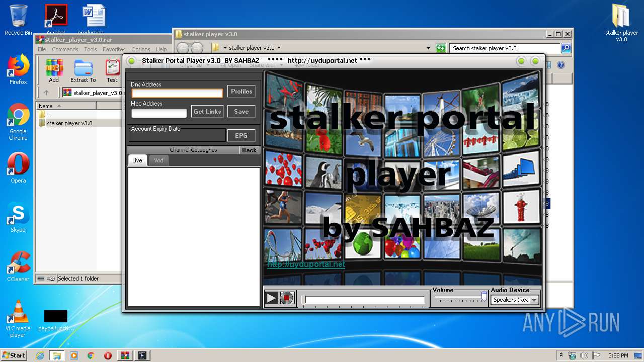Click the Add icon in WinRAR toolbar
Viewport: 644px width, 362px height.
click(x=54, y=71)
